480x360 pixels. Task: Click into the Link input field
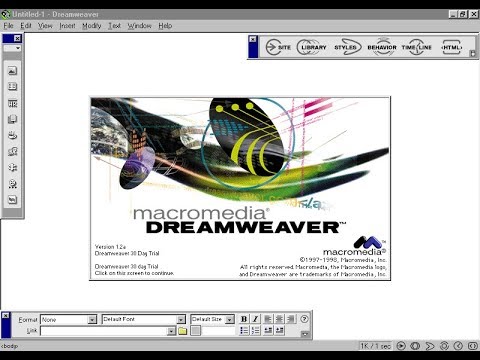point(104,331)
